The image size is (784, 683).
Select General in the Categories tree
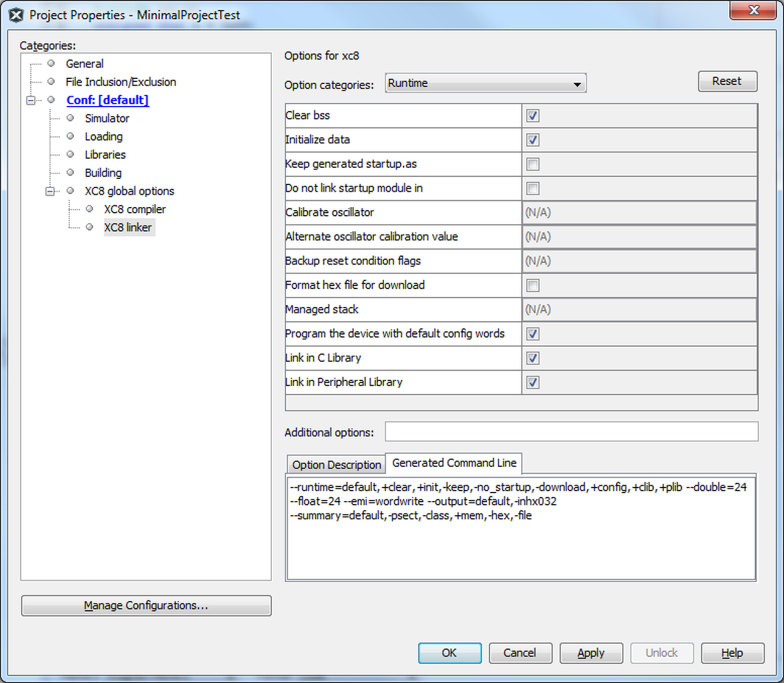point(85,64)
